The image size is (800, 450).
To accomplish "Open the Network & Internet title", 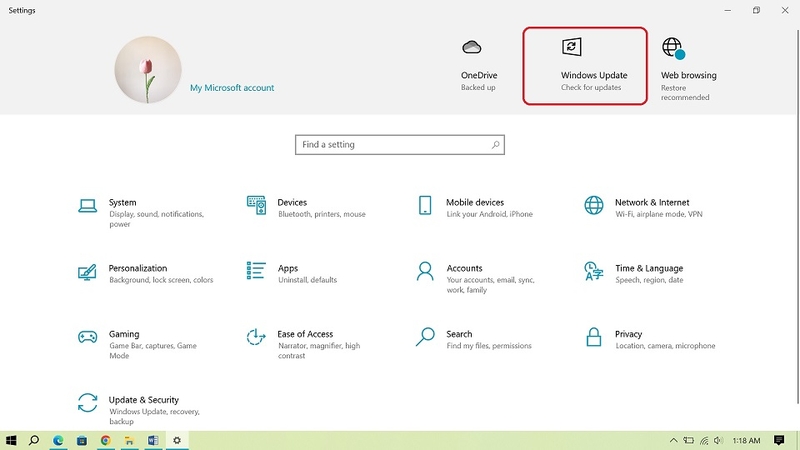I will [652, 203].
